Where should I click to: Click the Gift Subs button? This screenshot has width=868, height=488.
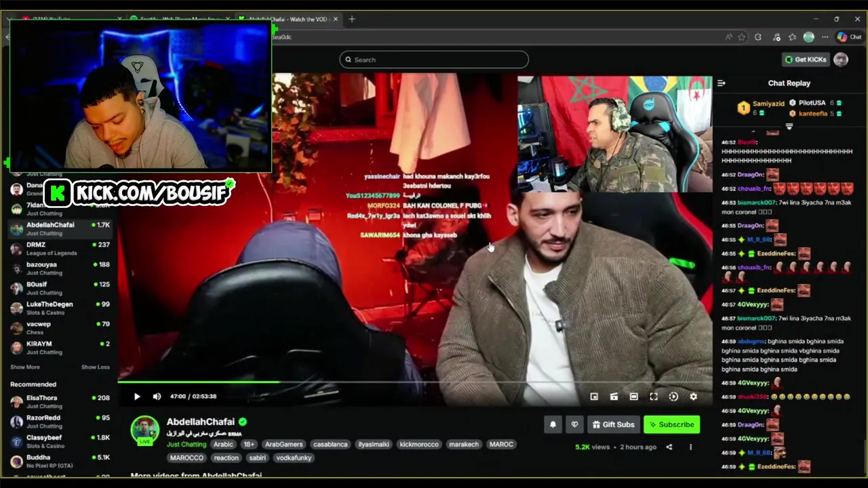[613, 424]
